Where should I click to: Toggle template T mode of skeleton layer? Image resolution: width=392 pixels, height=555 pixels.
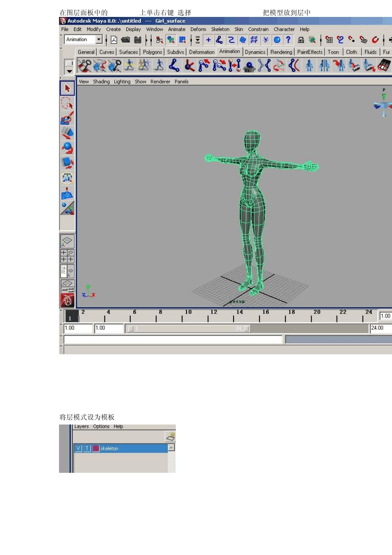pyautogui.click(x=87, y=448)
